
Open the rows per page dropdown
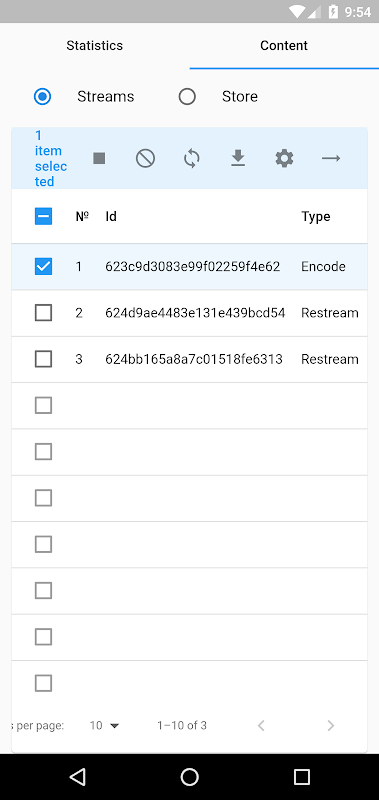tap(104, 726)
